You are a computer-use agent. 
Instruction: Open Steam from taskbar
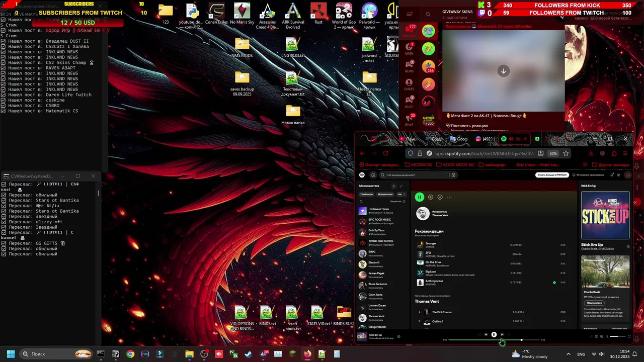click(x=249, y=354)
